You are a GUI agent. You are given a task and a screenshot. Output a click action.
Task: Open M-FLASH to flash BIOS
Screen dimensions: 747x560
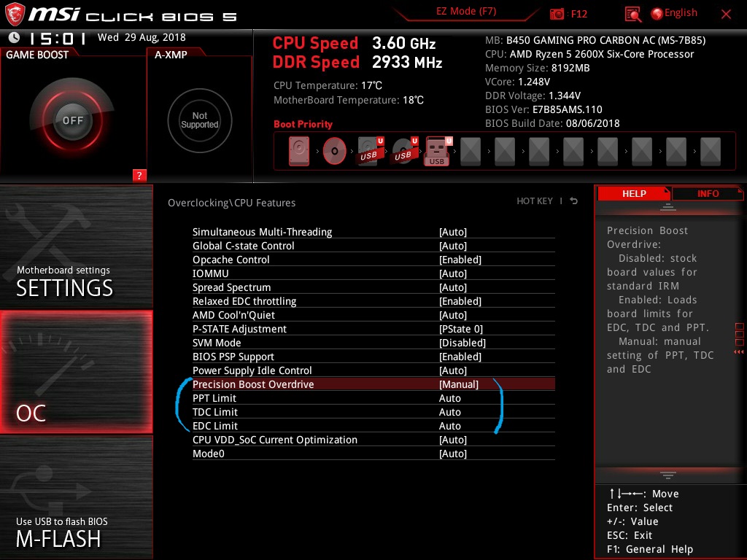[x=76, y=497]
